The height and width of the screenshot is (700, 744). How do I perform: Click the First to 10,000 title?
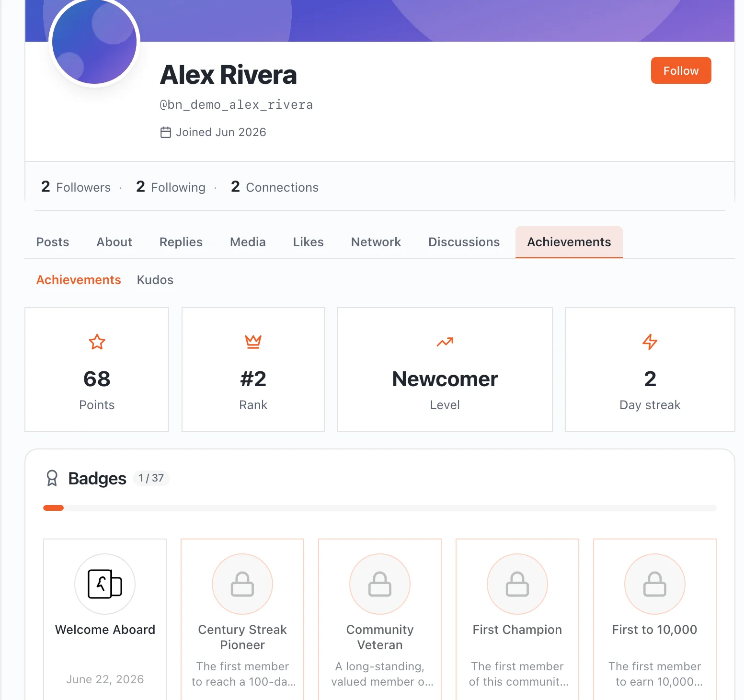(655, 630)
